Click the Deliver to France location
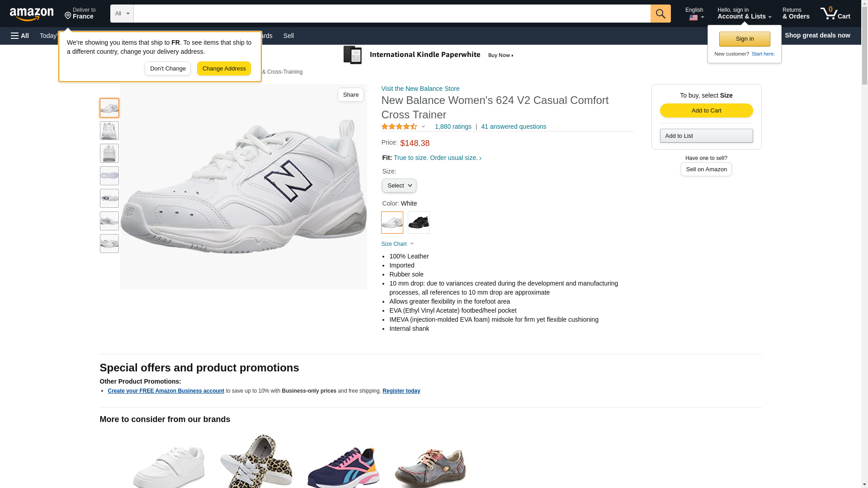This screenshot has height=488, width=868. [x=80, y=14]
